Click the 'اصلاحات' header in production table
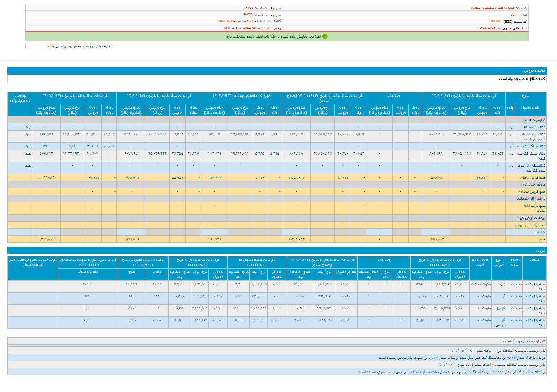 (x=394, y=96)
